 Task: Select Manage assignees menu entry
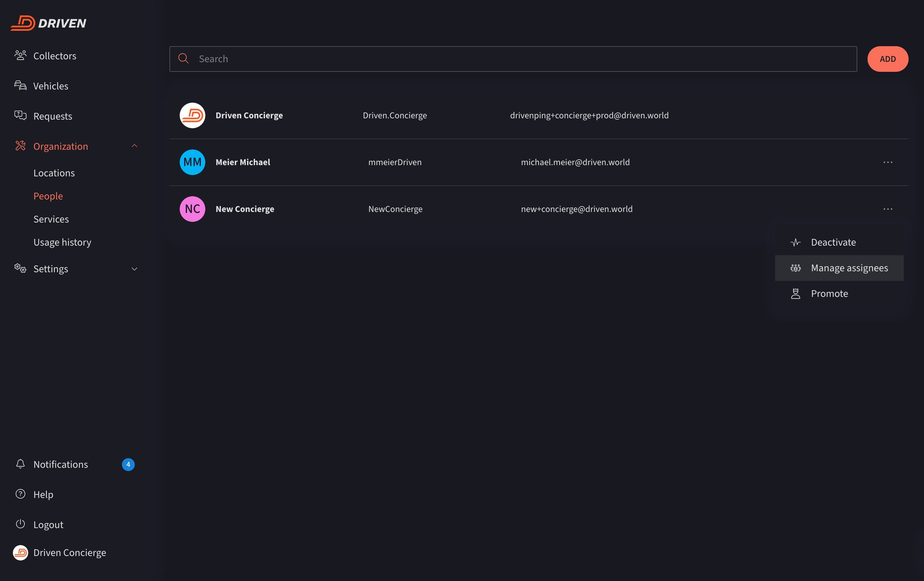tap(849, 268)
